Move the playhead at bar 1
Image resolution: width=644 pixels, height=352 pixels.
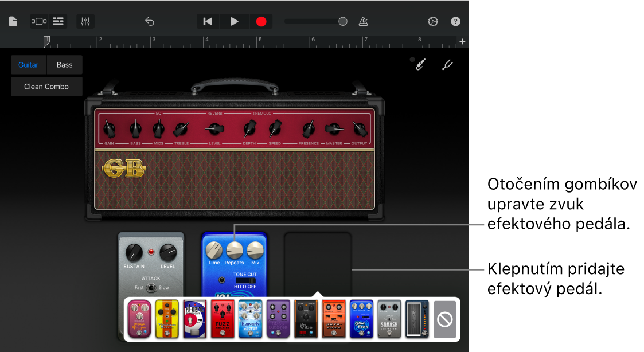(x=47, y=41)
